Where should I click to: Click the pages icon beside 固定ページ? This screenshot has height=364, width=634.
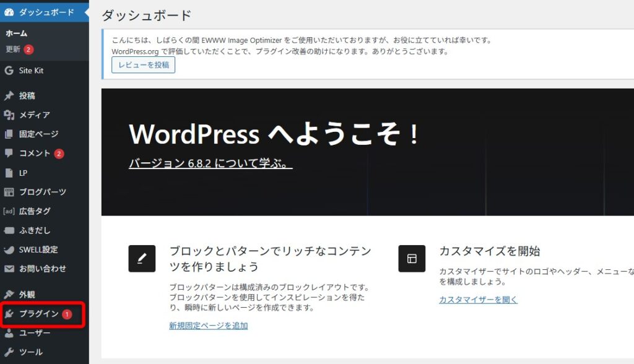(x=9, y=134)
